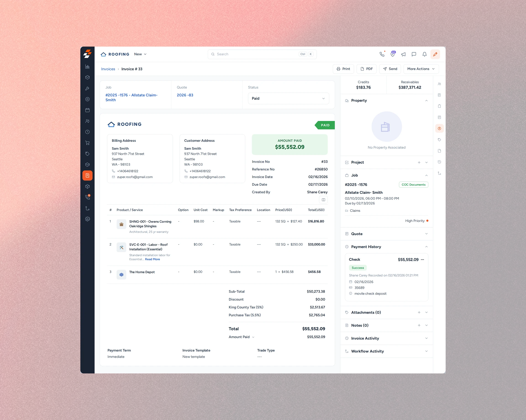Open quote link 2026 -83
526x420 pixels.
[x=185, y=95]
